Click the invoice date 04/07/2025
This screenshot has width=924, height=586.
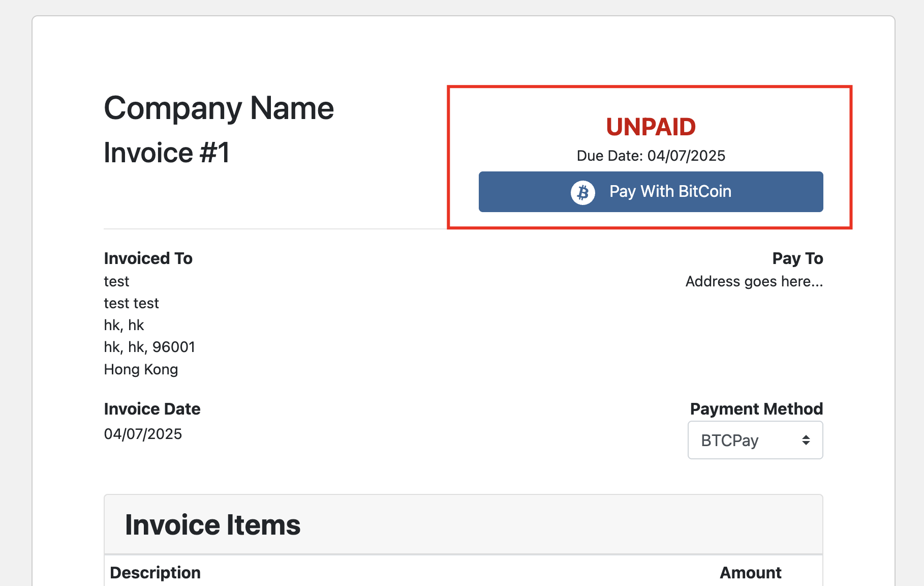[x=143, y=433]
